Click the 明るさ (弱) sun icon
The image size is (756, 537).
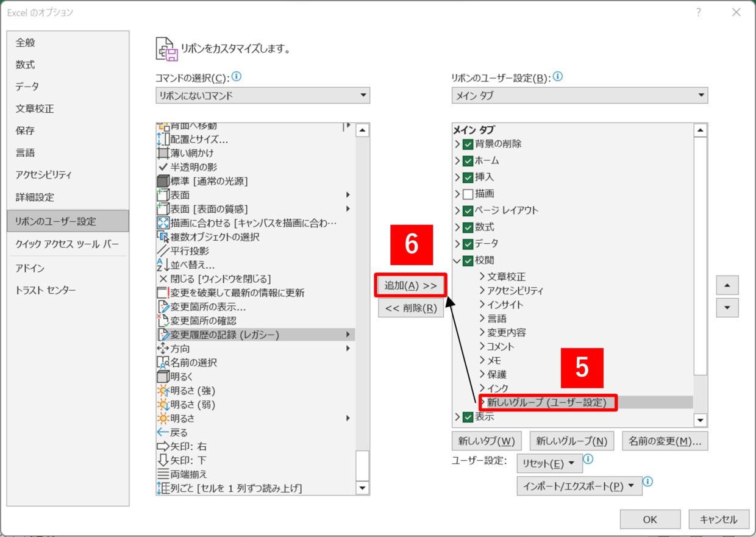coord(163,405)
